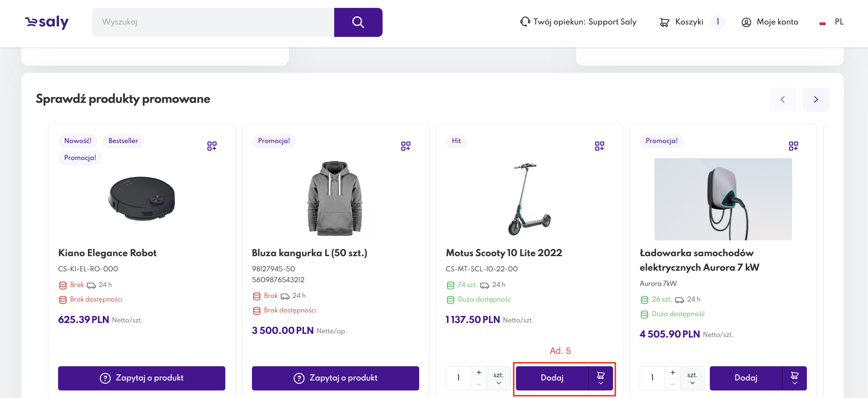The width and height of the screenshot is (868, 398).
Task: Increase Aurora charger quantity with plus
Action: point(673,372)
